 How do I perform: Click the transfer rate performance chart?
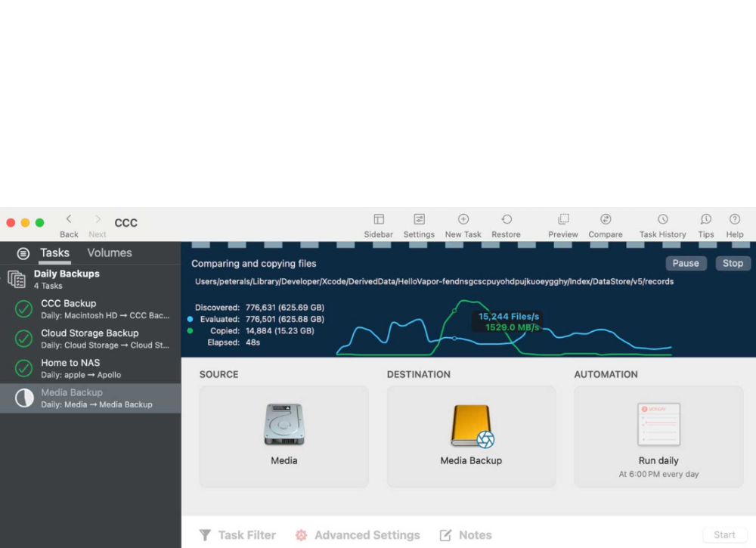[x=503, y=328]
